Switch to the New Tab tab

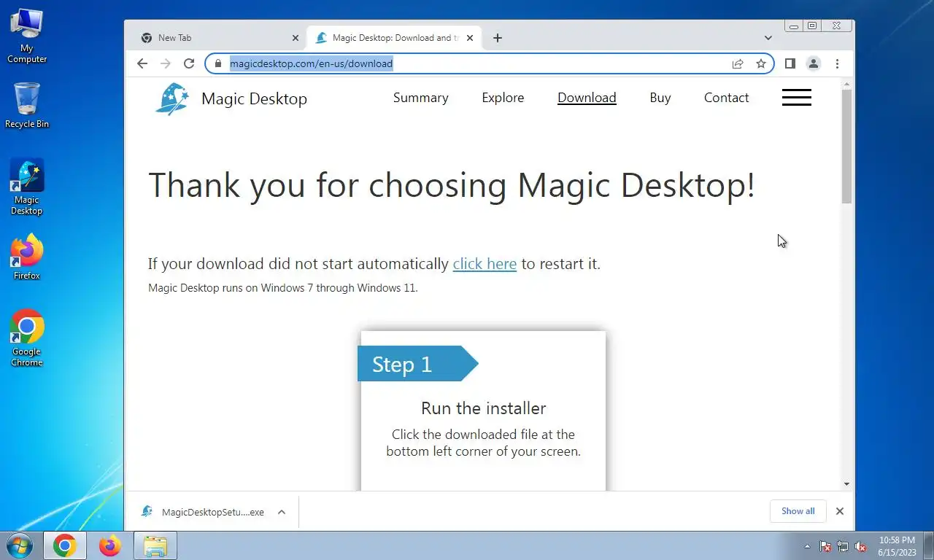(219, 38)
